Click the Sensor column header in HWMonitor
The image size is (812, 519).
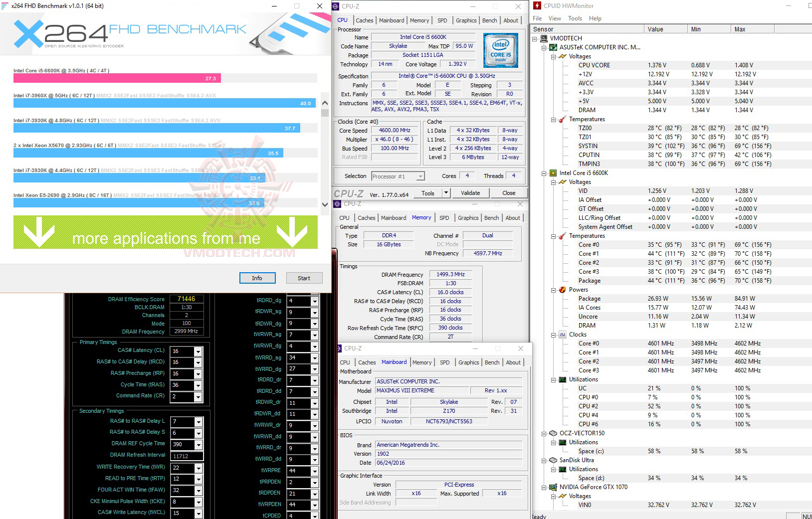pos(588,29)
